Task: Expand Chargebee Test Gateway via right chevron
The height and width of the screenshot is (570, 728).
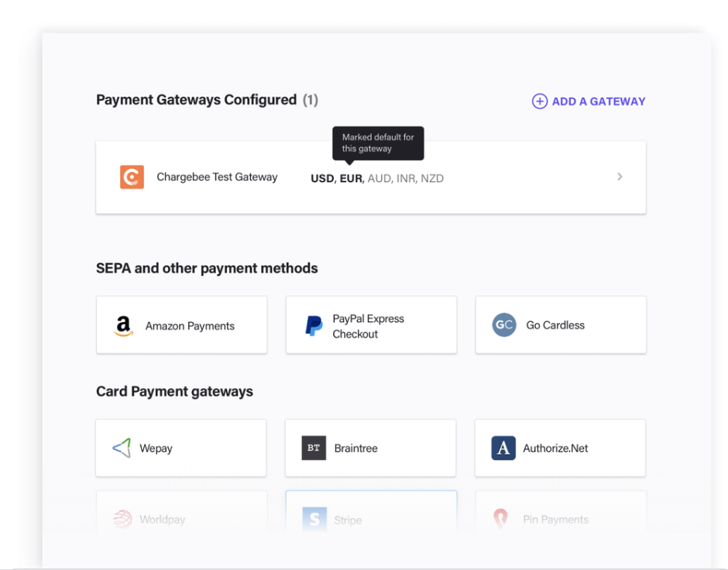Action: tap(620, 177)
